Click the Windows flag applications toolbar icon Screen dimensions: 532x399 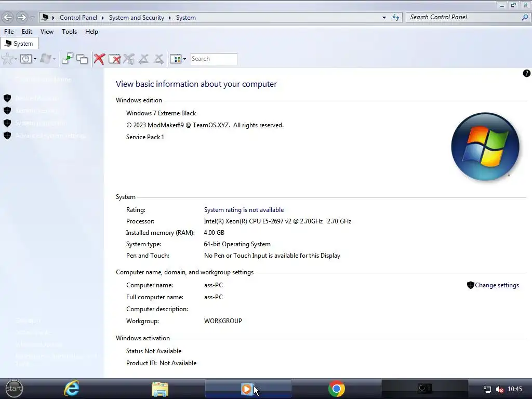46,59
